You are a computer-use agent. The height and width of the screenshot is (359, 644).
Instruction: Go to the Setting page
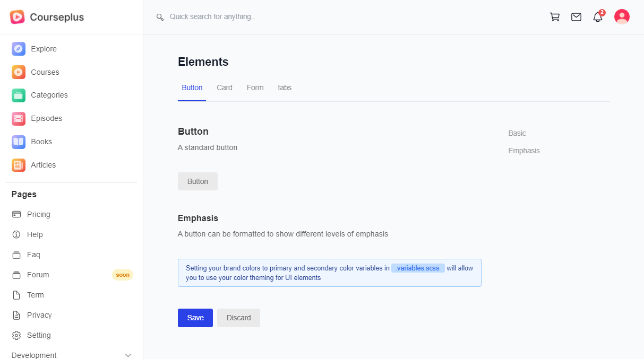coord(39,335)
